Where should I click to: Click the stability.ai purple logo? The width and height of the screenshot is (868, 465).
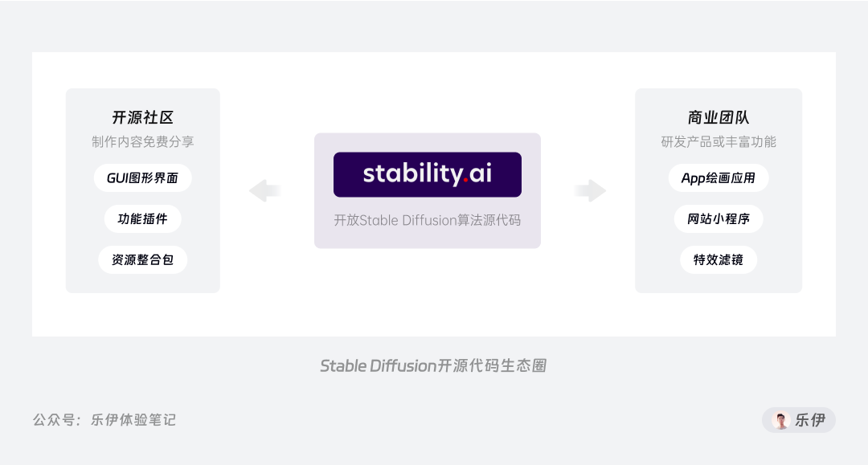428,175
